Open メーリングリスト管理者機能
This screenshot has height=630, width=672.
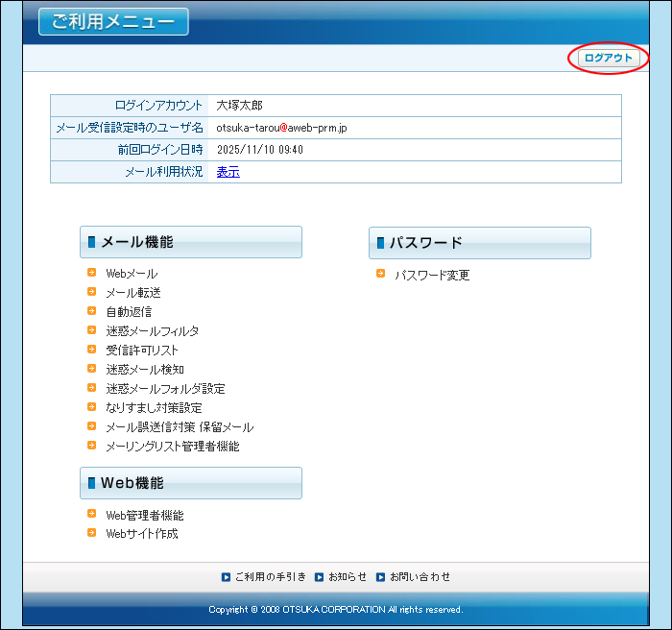coord(173,447)
